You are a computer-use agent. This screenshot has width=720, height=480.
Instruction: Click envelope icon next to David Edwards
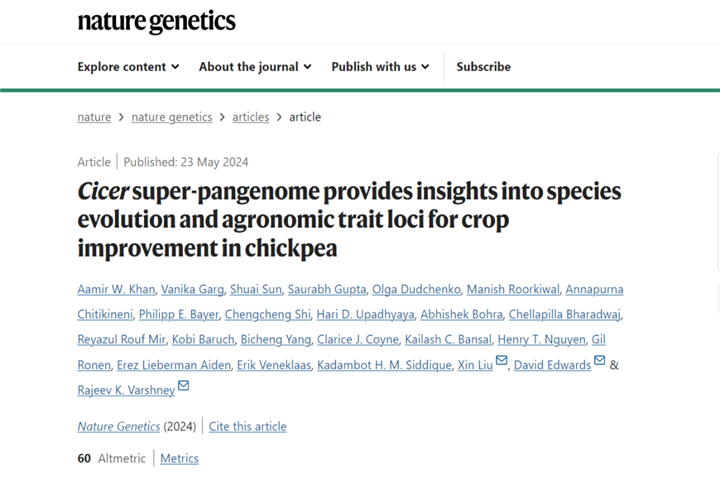point(600,362)
